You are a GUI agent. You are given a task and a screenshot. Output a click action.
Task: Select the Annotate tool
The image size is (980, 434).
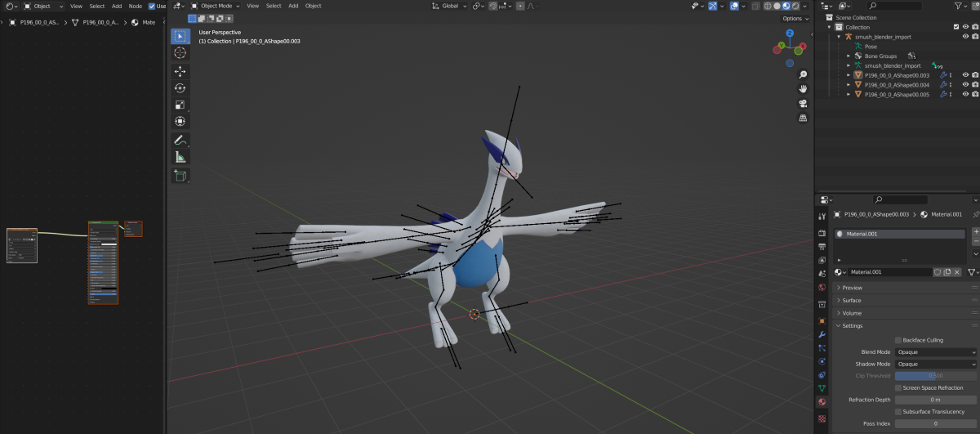[180, 141]
